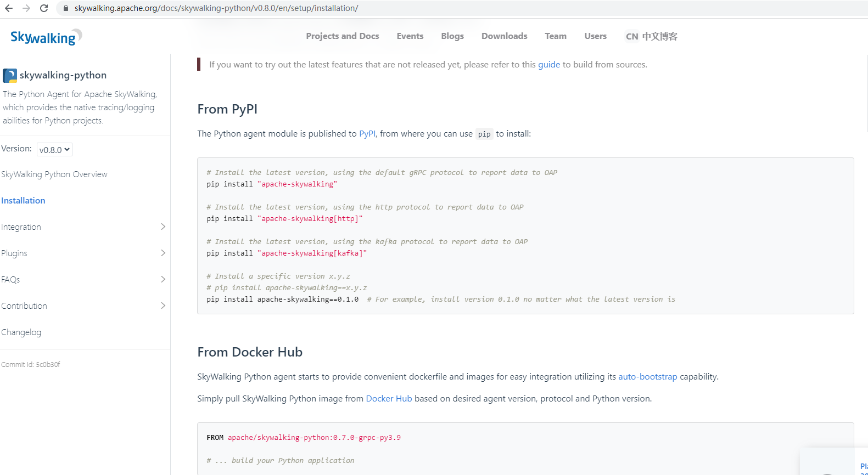The image size is (868, 475).
Task: Click the From PyPI heading
Action: click(x=227, y=109)
